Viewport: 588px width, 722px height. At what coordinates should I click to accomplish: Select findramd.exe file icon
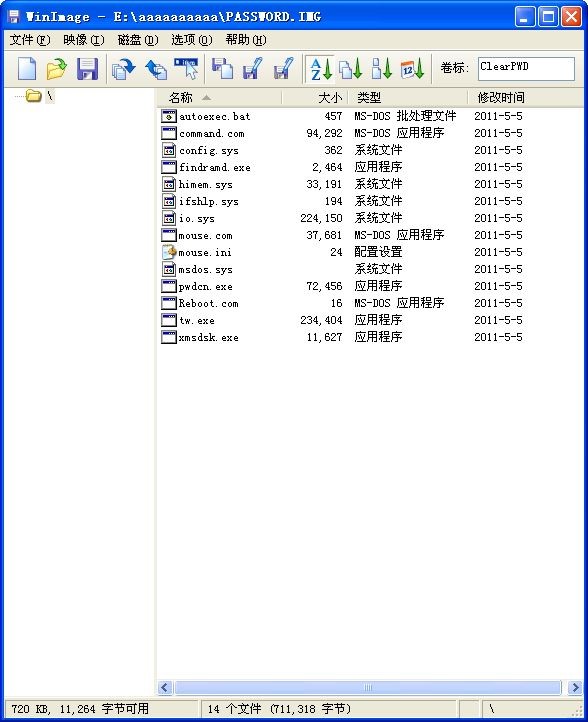(x=169, y=167)
